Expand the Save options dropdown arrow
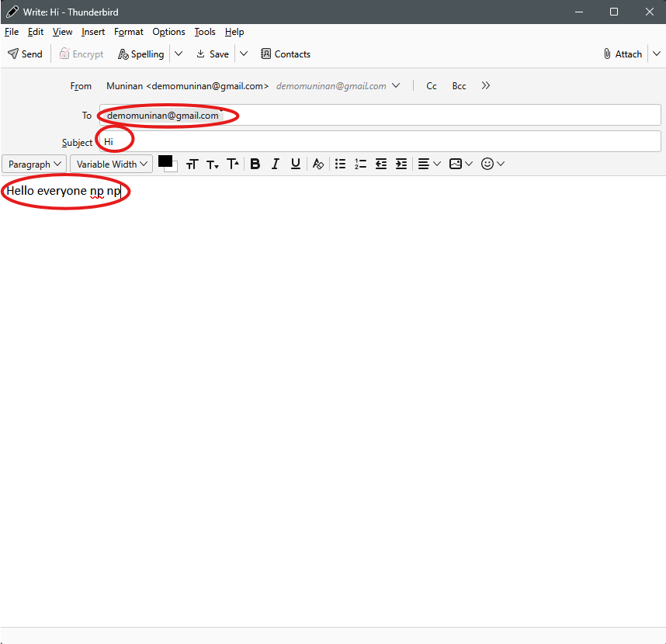Screen dimensions: 666x644 tap(244, 54)
